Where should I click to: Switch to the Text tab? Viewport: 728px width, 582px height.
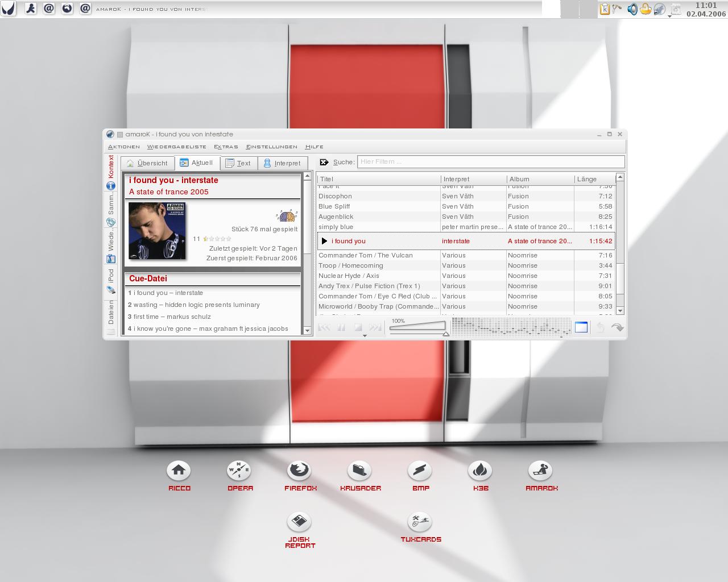pyautogui.click(x=238, y=163)
